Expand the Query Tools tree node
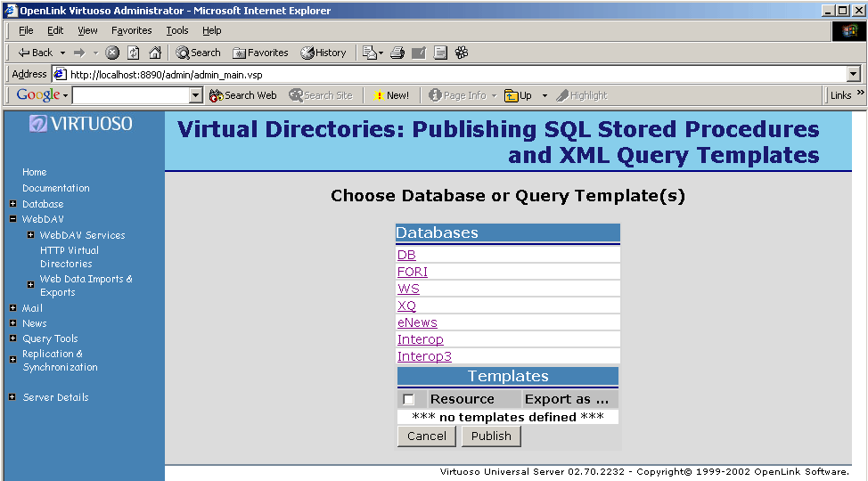The height and width of the screenshot is (481, 868). coord(13,338)
